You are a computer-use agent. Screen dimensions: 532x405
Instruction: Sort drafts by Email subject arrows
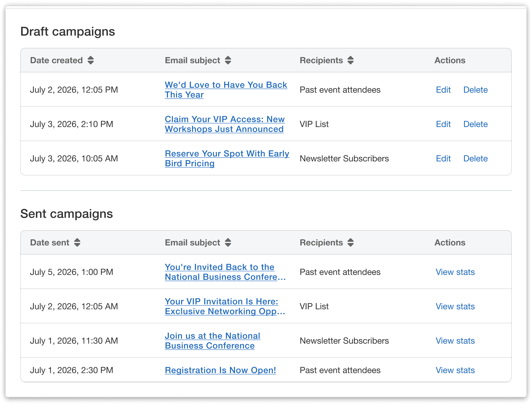pos(228,60)
